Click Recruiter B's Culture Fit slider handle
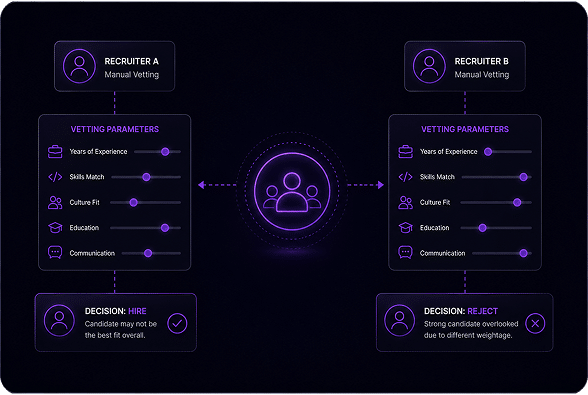The image size is (588, 395). pyautogui.click(x=517, y=202)
